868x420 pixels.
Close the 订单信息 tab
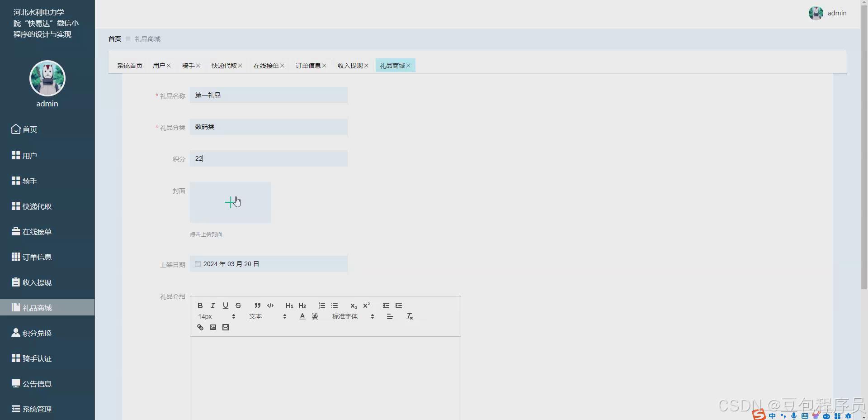(324, 66)
